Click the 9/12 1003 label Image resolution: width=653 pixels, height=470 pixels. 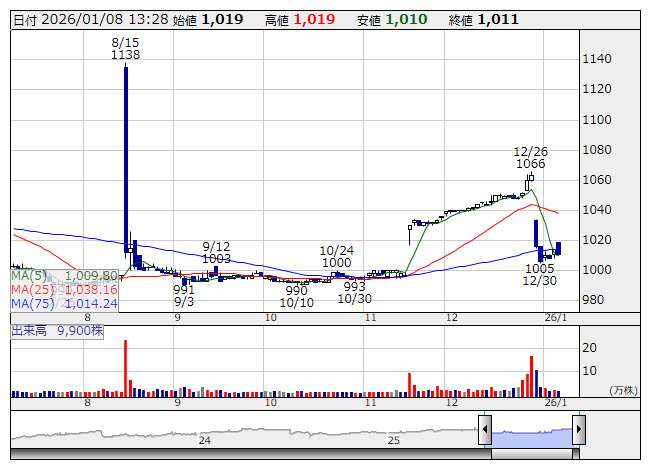[x=216, y=253]
